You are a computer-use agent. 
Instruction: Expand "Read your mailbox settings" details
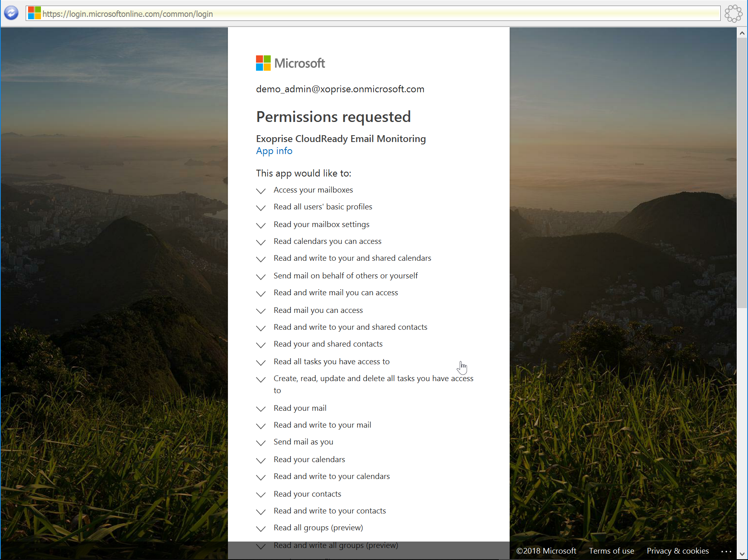pyautogui.click(x=261, y=225)
